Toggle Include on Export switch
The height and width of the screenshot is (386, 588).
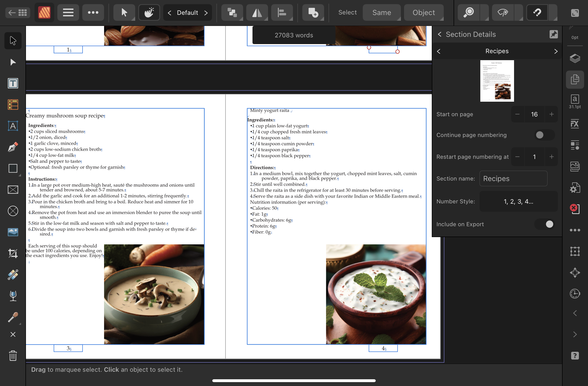click(544, 224)
